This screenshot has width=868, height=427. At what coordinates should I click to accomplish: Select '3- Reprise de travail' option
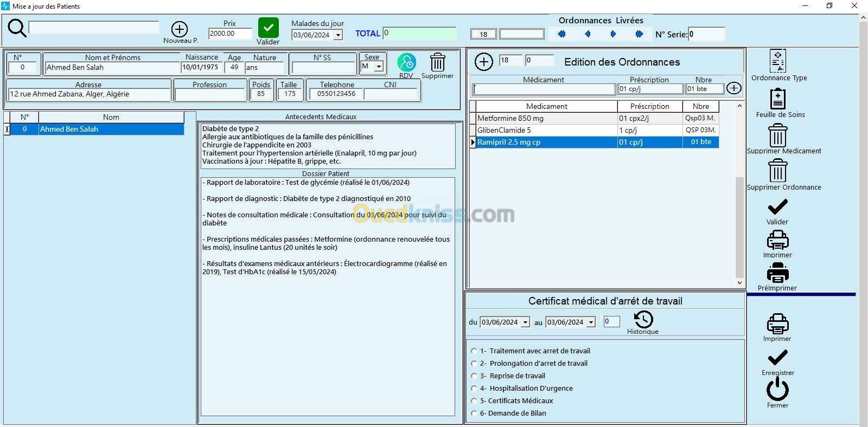474,376
